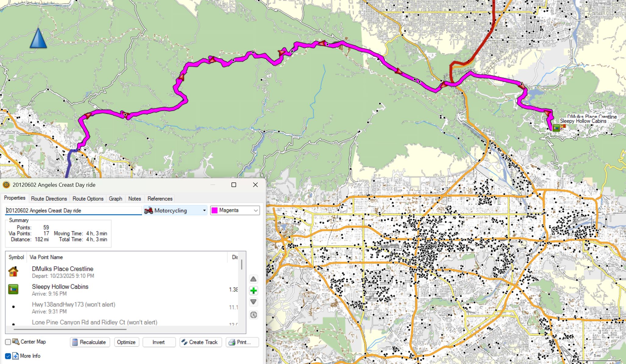Click the magenta color swatch
626x364 pixels.
tap(214, 210)
